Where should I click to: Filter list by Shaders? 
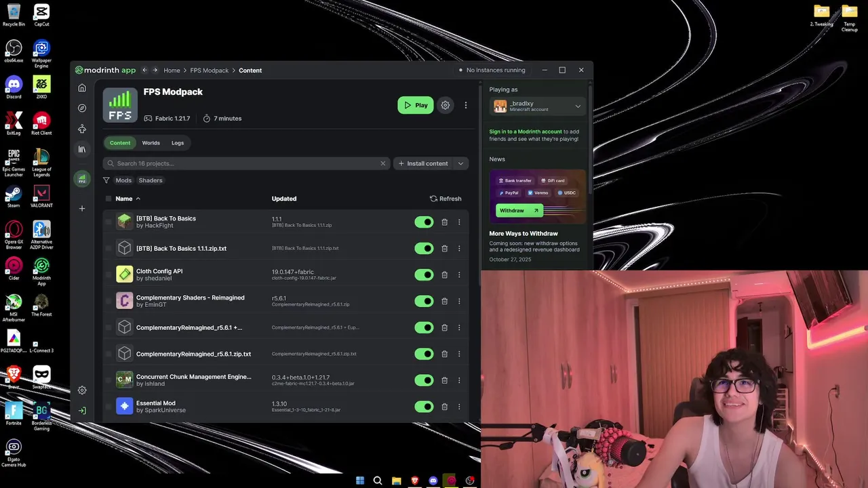click(151, 180)
